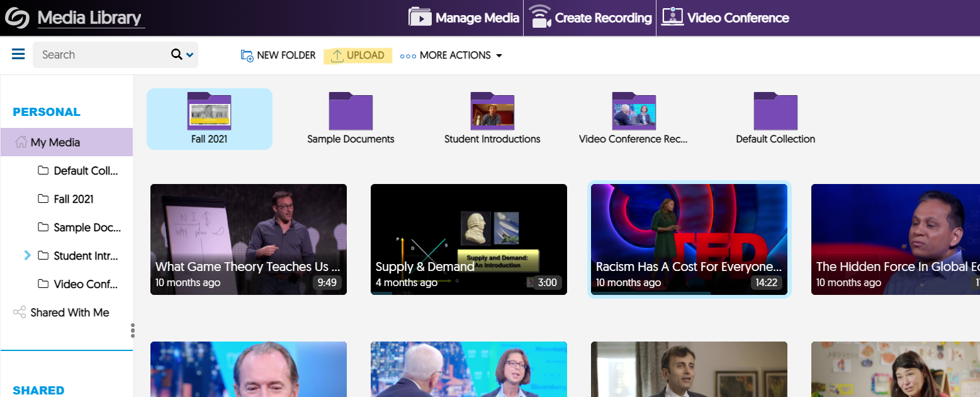Open the Sample Documents folder icon
This screenshot has width=980, height=397.
coord(351,111)
